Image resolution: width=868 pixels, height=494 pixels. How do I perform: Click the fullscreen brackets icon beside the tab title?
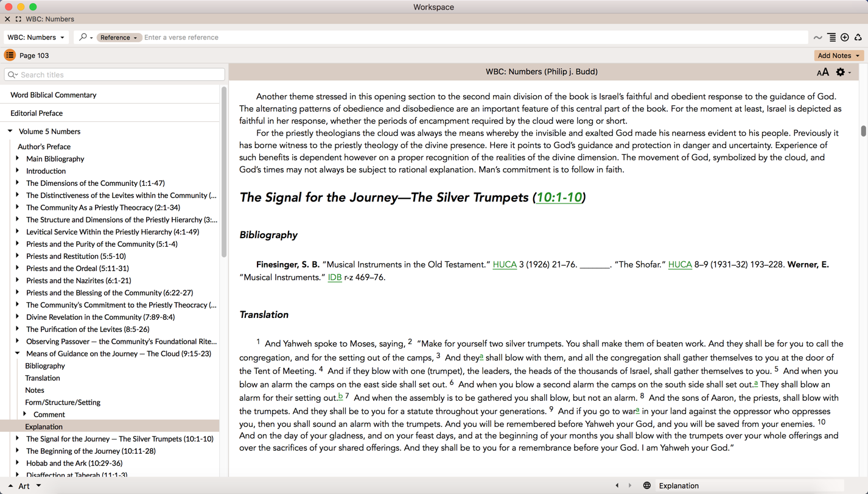(x=18, y=19)
